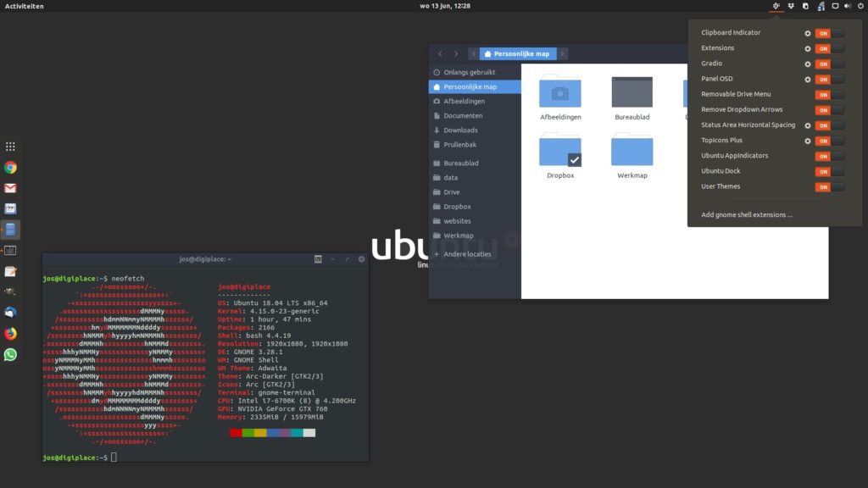The width and height of the screenshot is (868, 488).
Task: Select Onlangs gebruikt in sidebar
Action: click(475, 73)
